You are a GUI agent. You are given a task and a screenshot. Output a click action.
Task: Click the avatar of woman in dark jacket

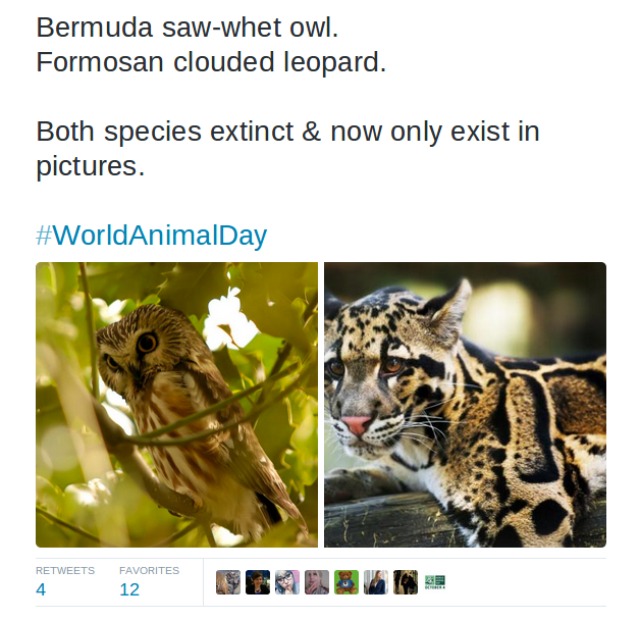[x=376, y=582]
